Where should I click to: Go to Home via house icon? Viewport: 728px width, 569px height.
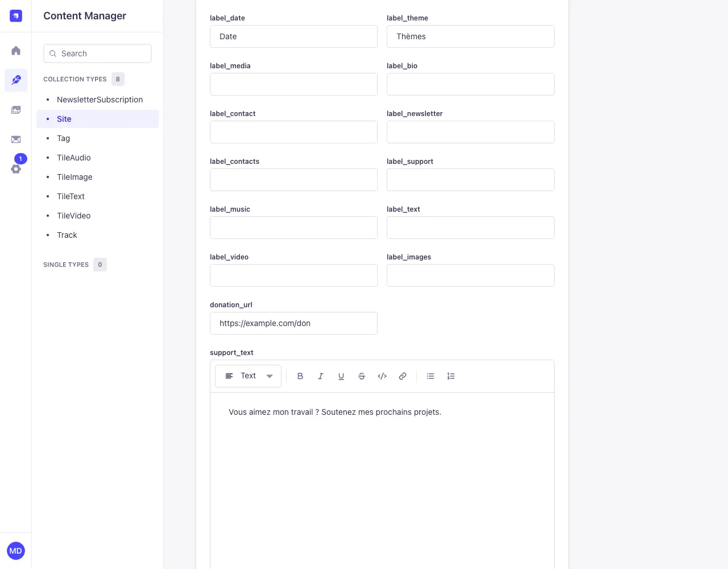tap(16, 51)
